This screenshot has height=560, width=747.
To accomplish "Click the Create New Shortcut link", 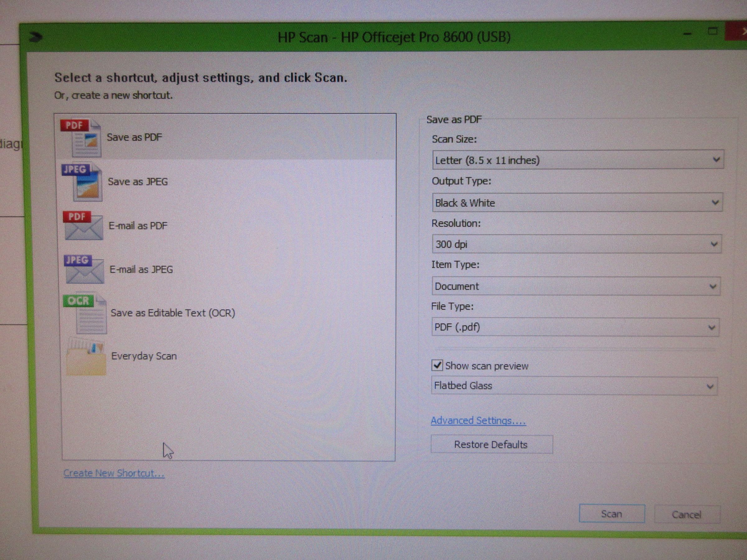I will (x=114, y=473).
